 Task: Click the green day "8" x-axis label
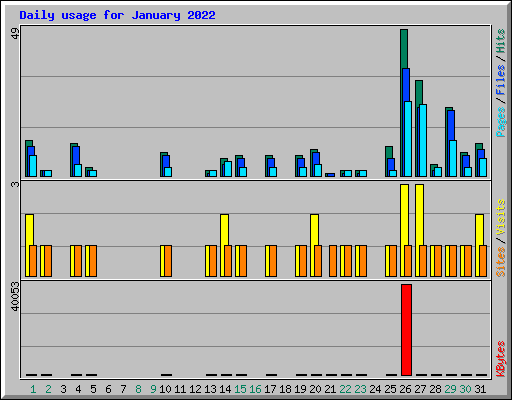pos(138,389)
